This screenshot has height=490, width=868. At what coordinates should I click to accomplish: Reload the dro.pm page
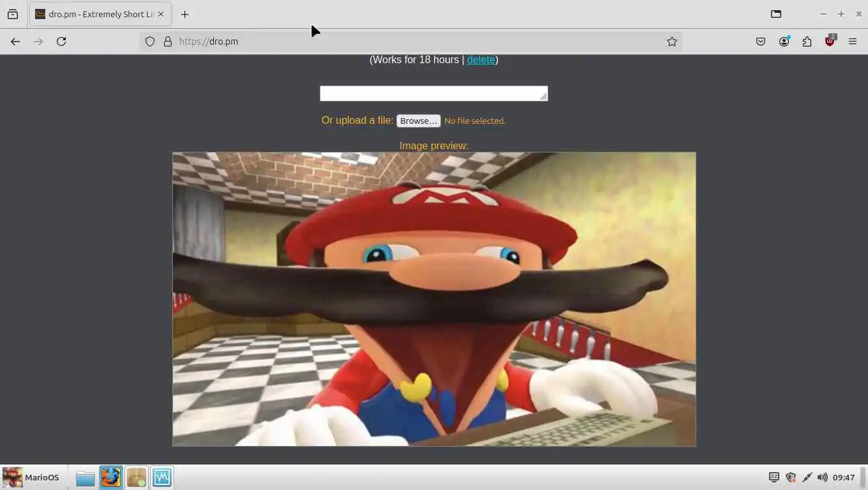[61, 41]
